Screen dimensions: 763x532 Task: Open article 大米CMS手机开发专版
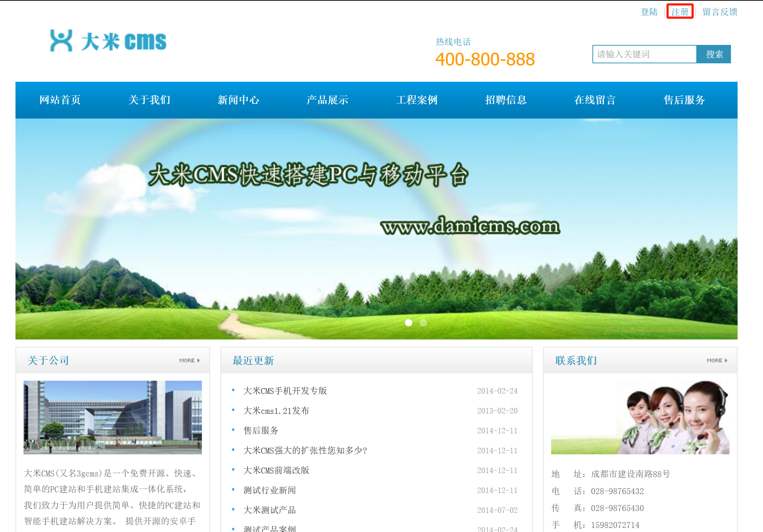click(285, 391)
